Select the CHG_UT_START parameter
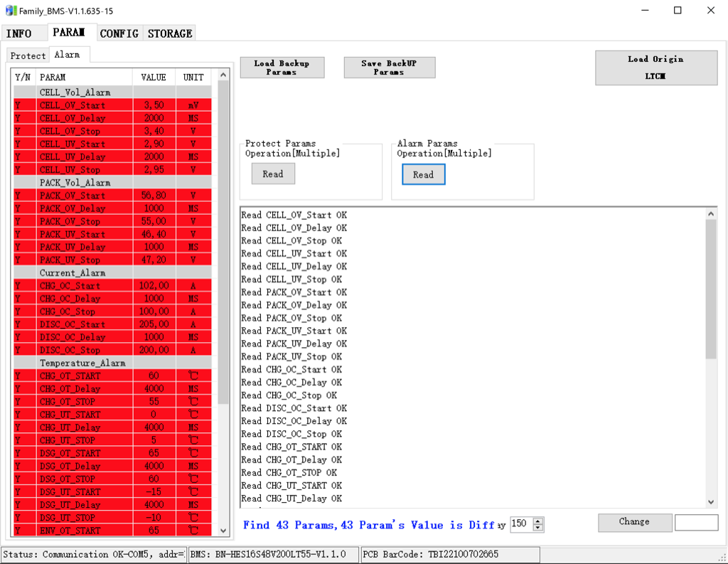The width and height of the screenshot is (728, 564). 112,414
